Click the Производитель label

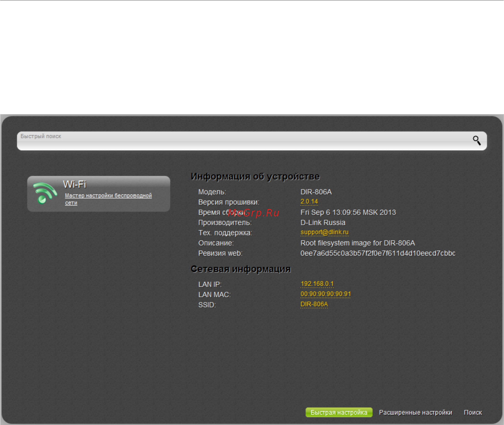(225, 223)
